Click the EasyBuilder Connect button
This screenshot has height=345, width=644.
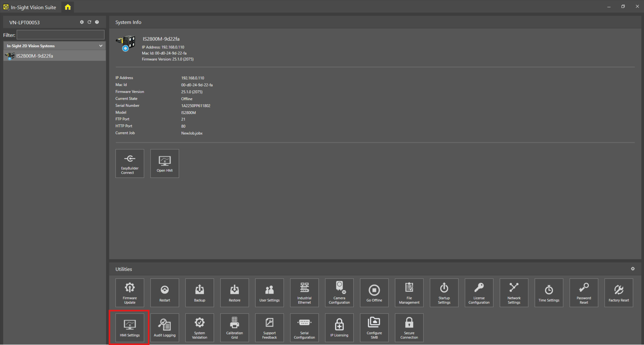(x=130, y=163)
